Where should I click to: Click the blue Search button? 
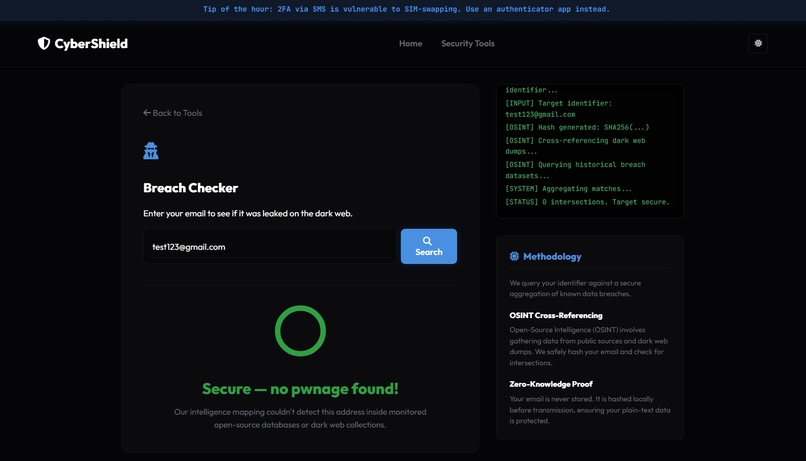pos(429,246)
